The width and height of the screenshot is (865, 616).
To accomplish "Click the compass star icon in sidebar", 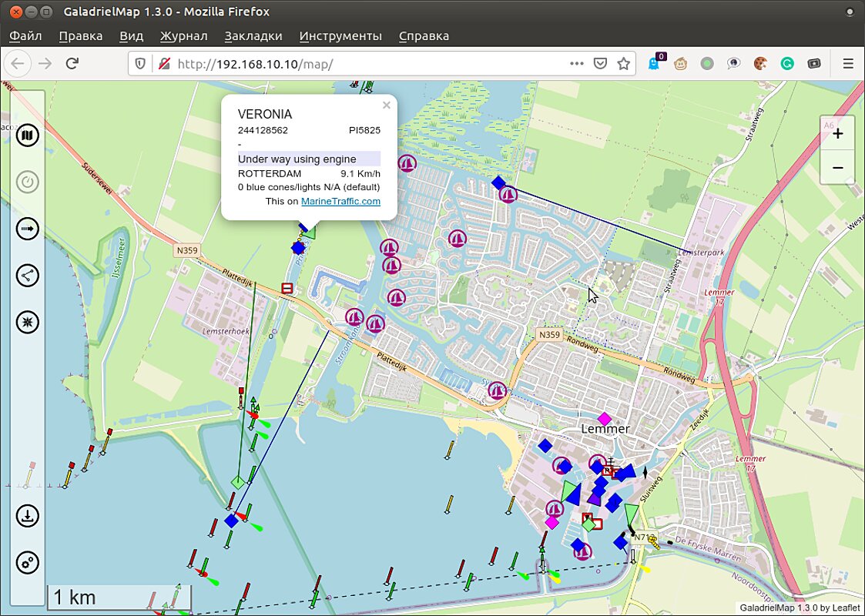I will click(x=28, y=323).
